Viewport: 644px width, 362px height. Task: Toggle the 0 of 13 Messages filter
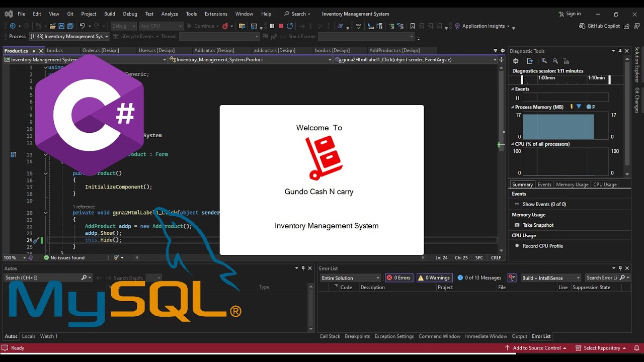pos(479,278)
